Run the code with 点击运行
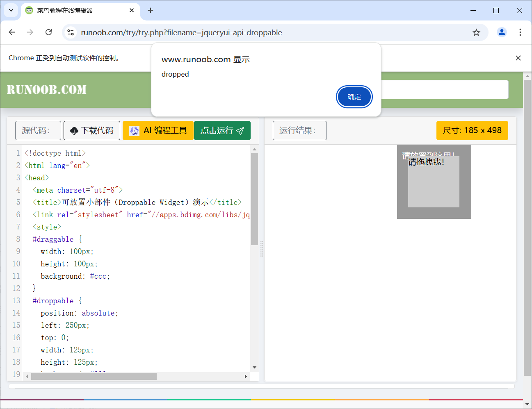Screen dimensions: 532x409 pyautogui.click(x=222, y=130)
